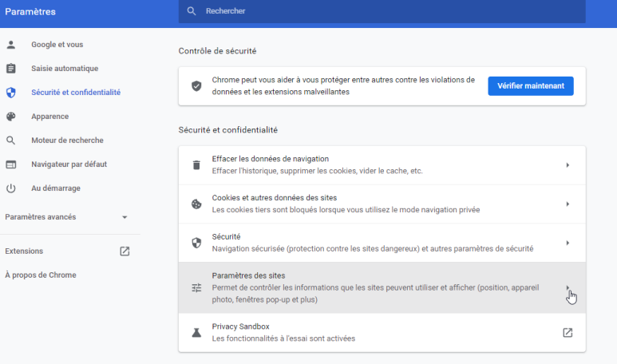Select Moteur de recherche in sidebar
This screenshot has width=617, height=364.
[67, 140]
